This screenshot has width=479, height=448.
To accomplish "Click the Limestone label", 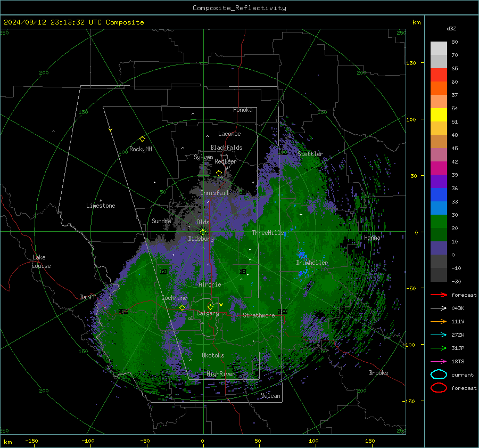I will coord(101,206).
